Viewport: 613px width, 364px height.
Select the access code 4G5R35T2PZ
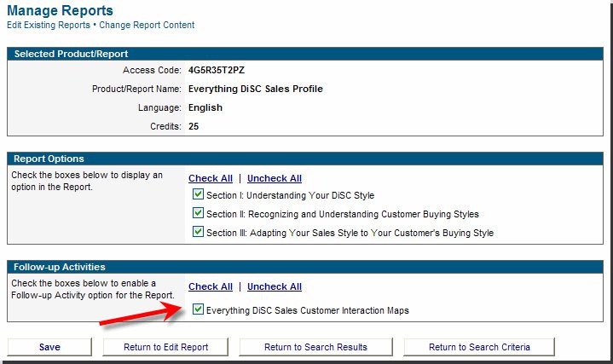tap(217, 71)
